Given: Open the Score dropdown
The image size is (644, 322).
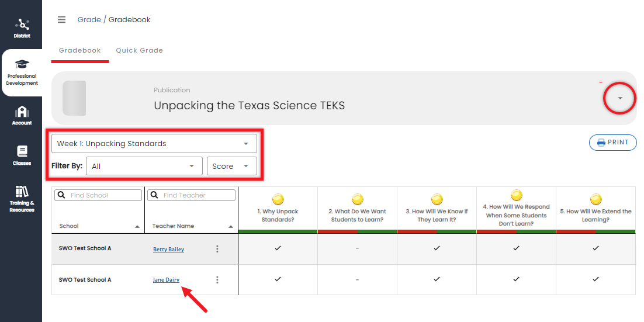Looking at the screenshot, I should (x=231, y=166).
